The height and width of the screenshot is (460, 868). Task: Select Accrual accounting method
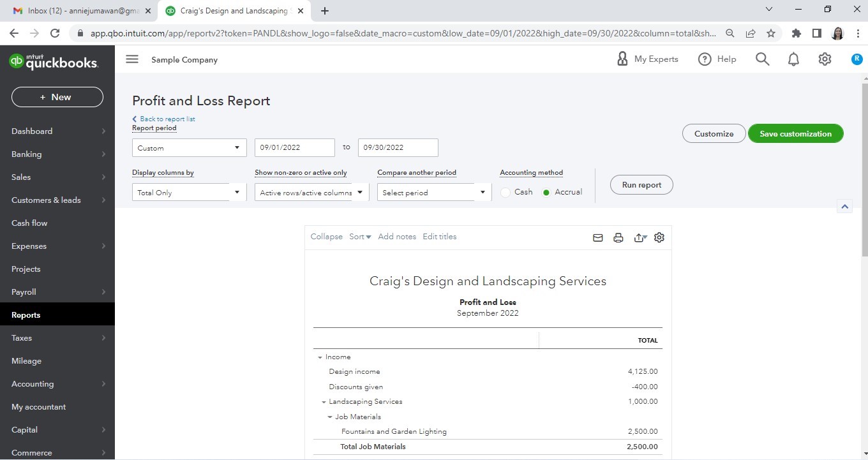546,192
